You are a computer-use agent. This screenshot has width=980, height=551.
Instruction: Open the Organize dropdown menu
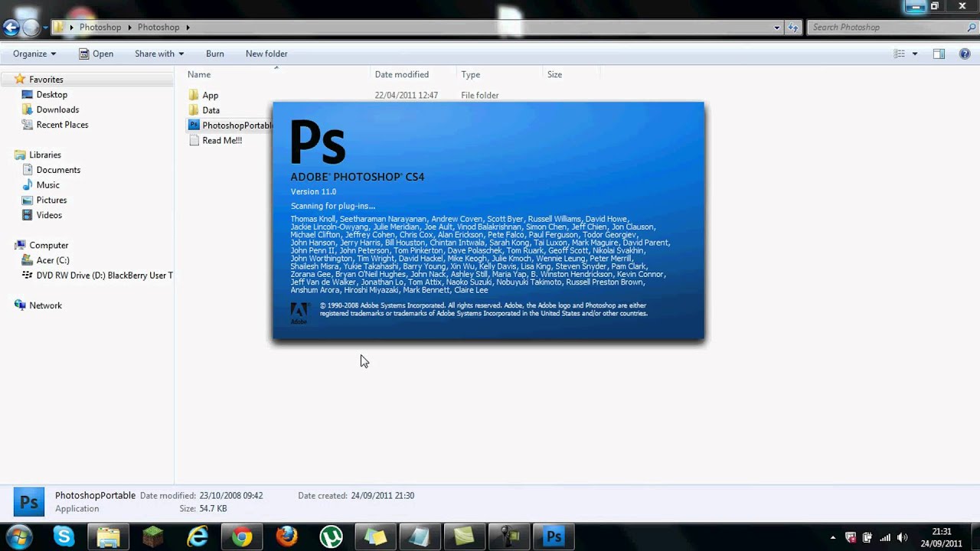pos(34,54)
